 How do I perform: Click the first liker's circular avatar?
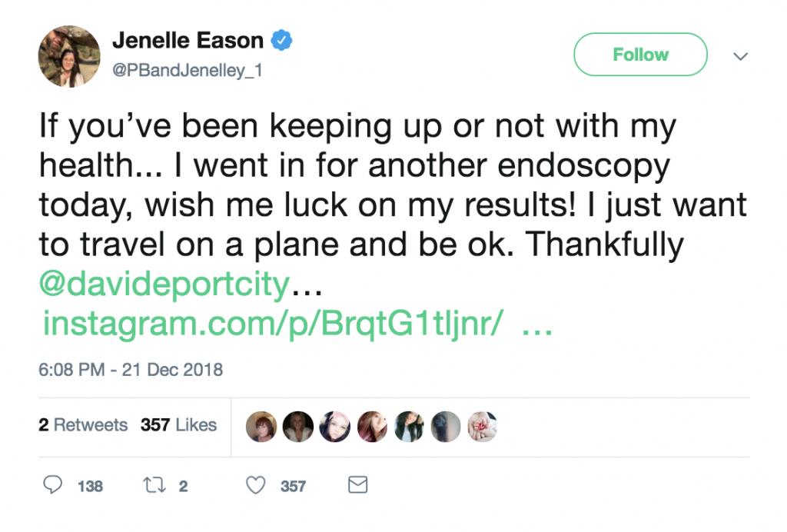coord(261,426)
